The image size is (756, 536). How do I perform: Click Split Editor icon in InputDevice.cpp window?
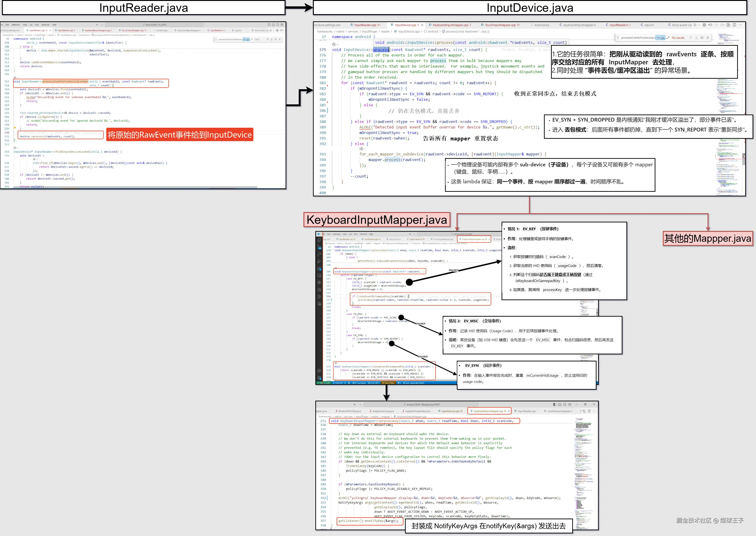tap(734, 25)
